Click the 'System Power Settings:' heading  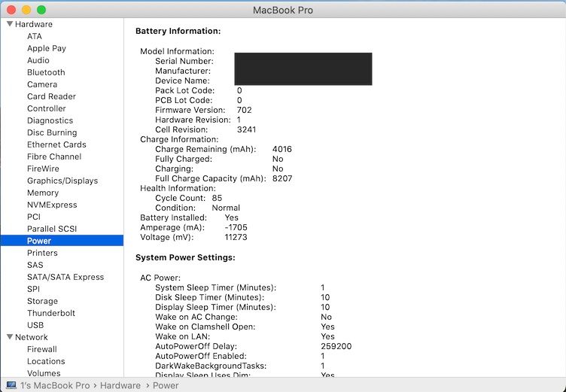[x=185, y=257]
